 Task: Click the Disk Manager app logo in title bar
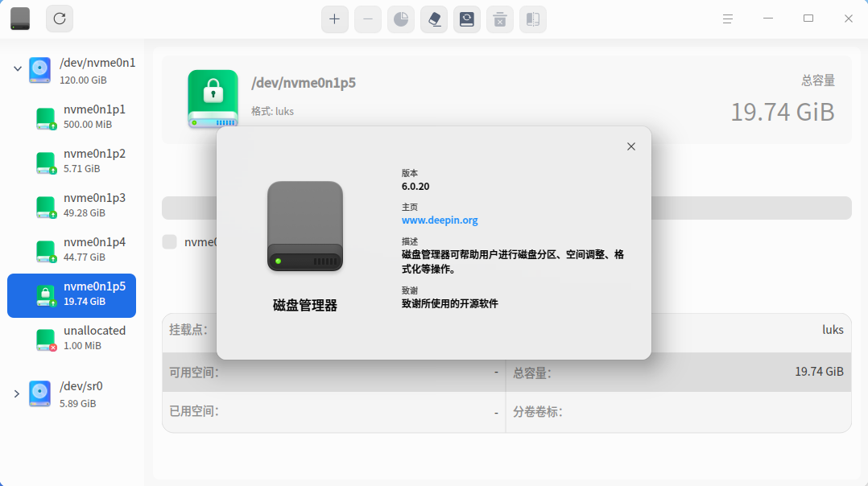20,19
